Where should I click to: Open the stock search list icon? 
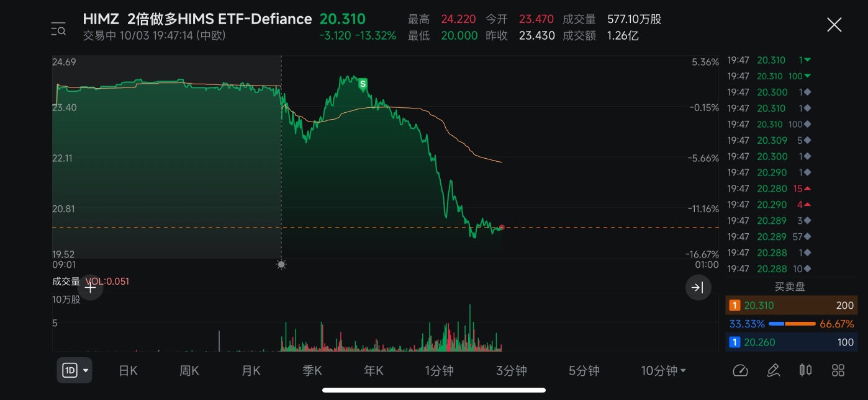(x=59, y=29)
